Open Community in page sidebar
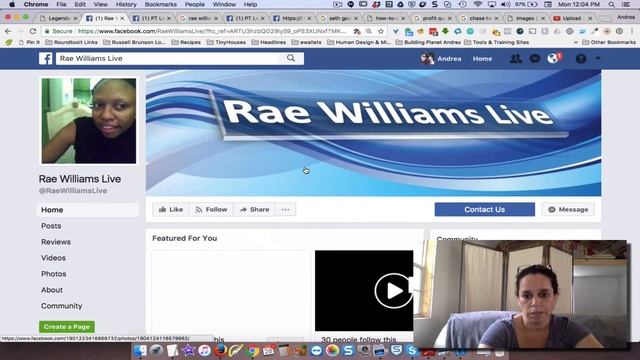 pyautogui.click(x=62, y=306)
